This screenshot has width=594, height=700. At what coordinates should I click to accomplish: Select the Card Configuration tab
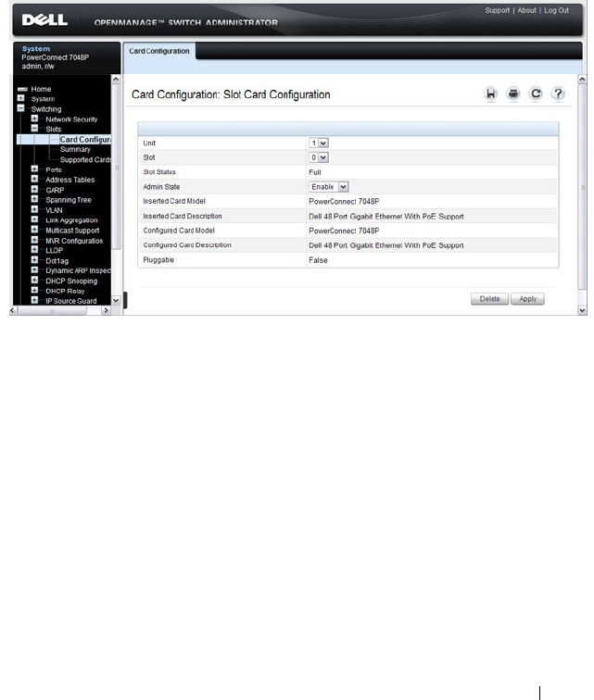pyautogui.click(x=159, y=51)
